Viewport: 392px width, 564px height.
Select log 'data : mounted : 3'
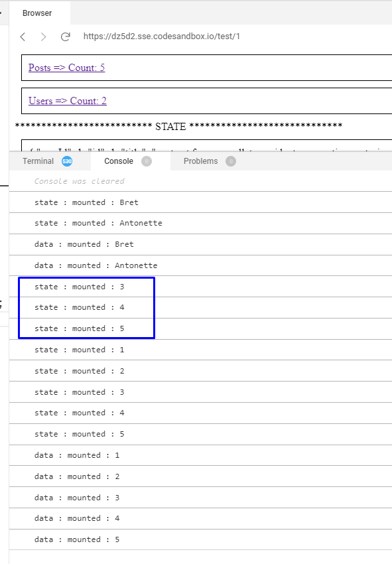pos(201,498)
